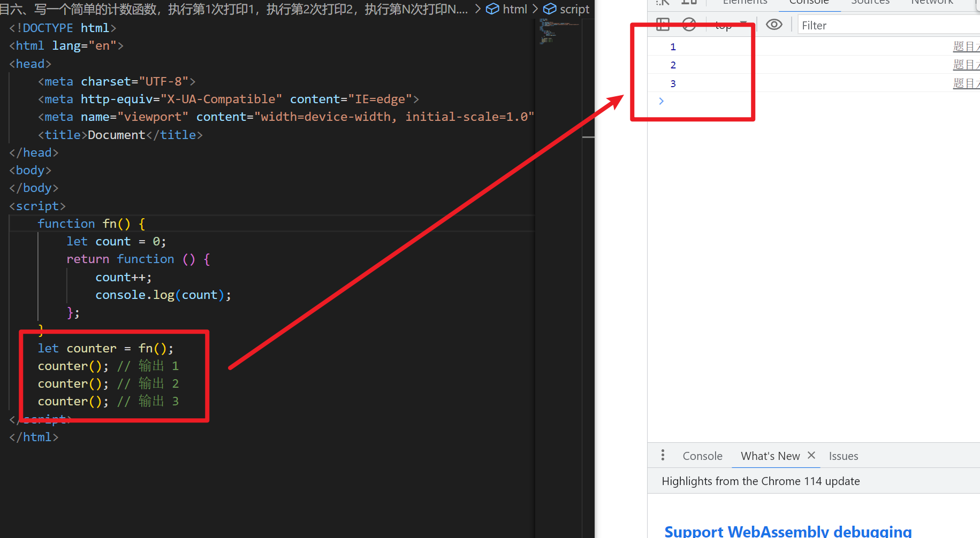Image resolution: width=980 pixels, height=538 pixels.
Task: Click the 'function fn() {' line
Action: click(92, 224)
